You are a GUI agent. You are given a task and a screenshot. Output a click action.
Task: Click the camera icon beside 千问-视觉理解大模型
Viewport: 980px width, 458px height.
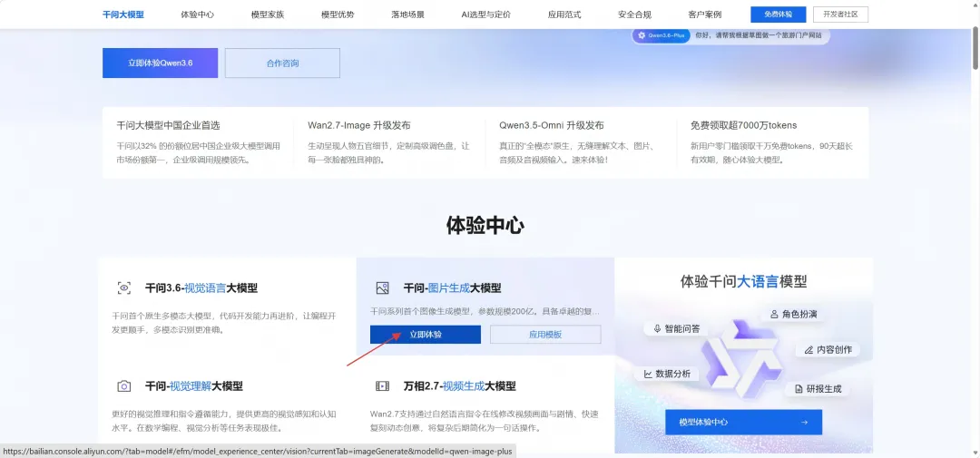pos(123,386)
